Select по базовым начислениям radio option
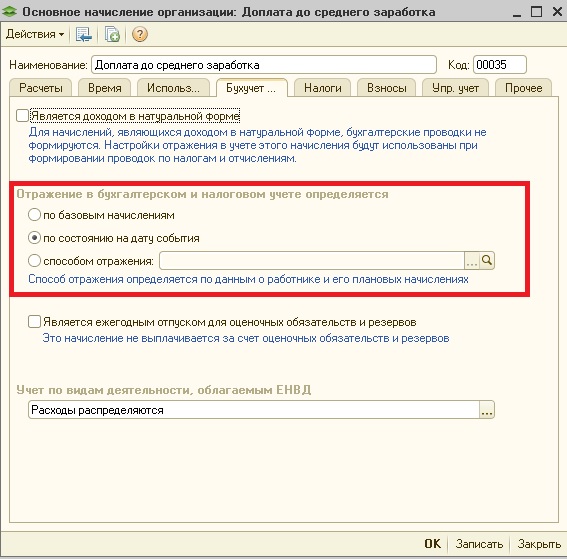567x559 pixels. [x=34, y=215]
